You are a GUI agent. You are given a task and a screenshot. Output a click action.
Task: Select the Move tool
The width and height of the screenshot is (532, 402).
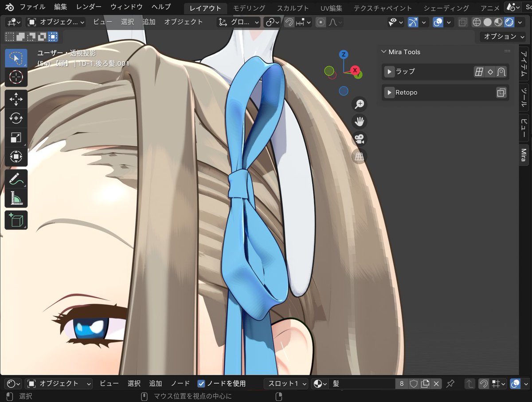[x=16, y=99]
